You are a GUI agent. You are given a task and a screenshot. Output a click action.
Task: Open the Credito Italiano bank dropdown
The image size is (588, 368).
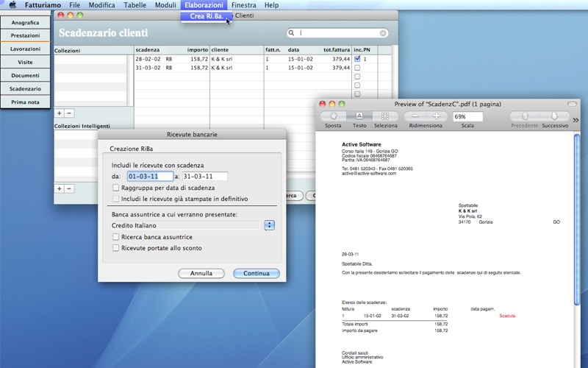pyautogui.click(x=269, y=225)
